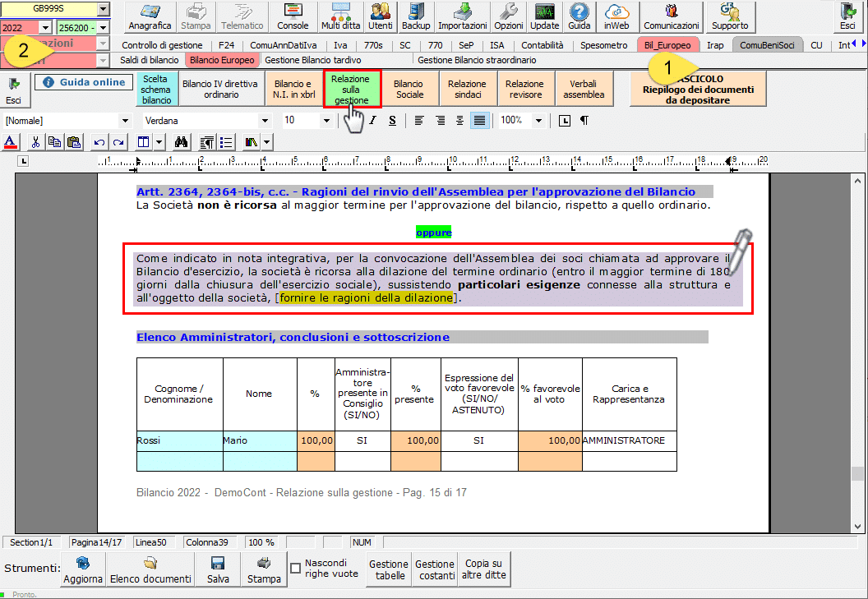Copy the selected text

pos(54,142)
